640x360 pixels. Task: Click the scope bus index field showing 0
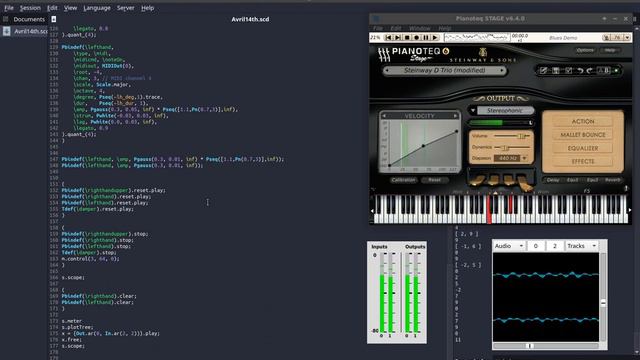click(x=536, y=246)
